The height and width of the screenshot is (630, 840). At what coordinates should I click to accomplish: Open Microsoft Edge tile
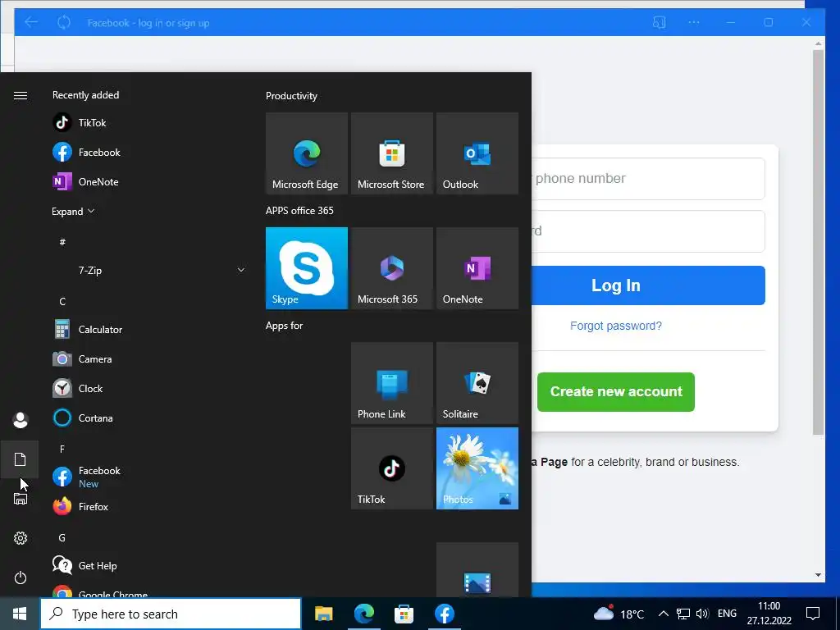307,153
